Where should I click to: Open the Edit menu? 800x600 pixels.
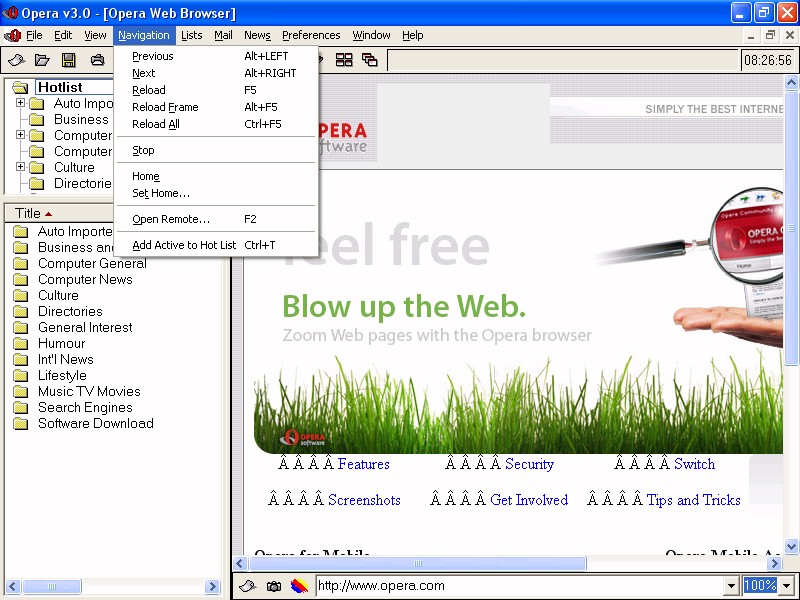point(63,35)
